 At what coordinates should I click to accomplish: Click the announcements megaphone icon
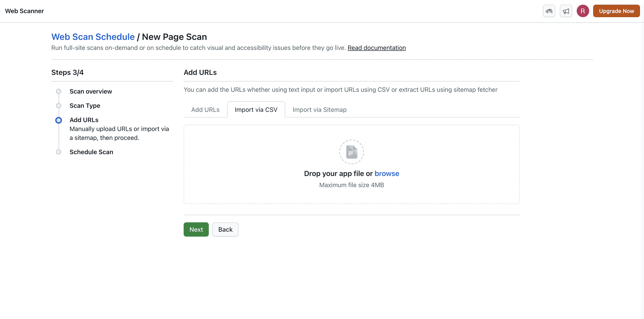[566, 11]
